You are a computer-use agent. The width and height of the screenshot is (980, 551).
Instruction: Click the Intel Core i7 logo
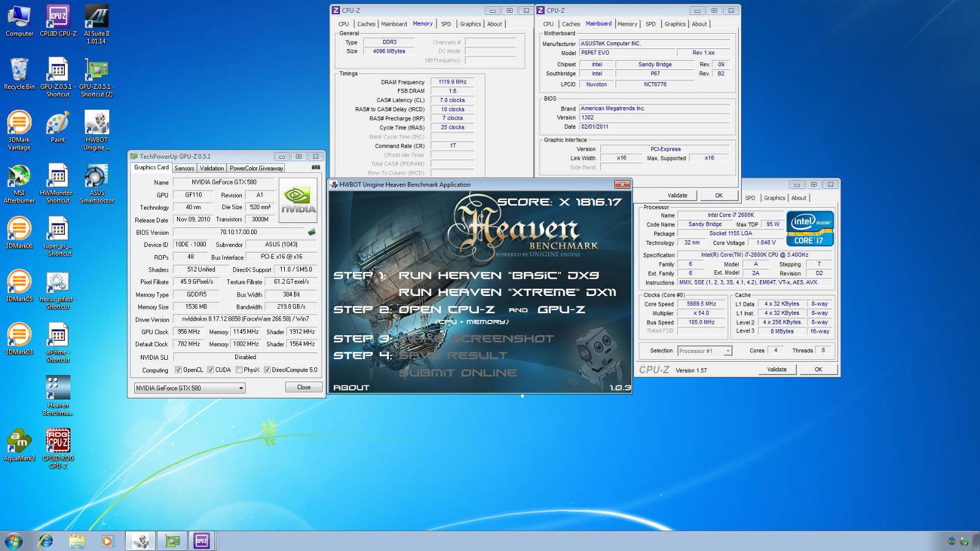[810, 229]
